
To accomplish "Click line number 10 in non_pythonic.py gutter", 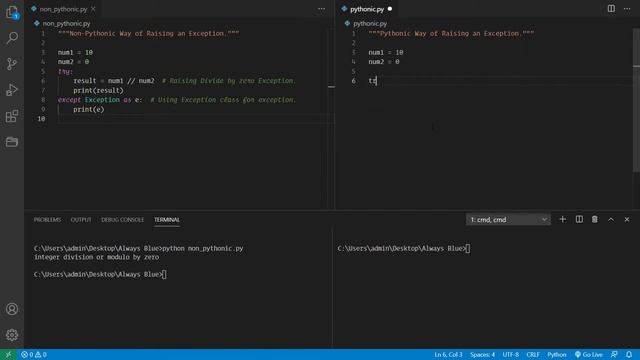I will [41, 119].
